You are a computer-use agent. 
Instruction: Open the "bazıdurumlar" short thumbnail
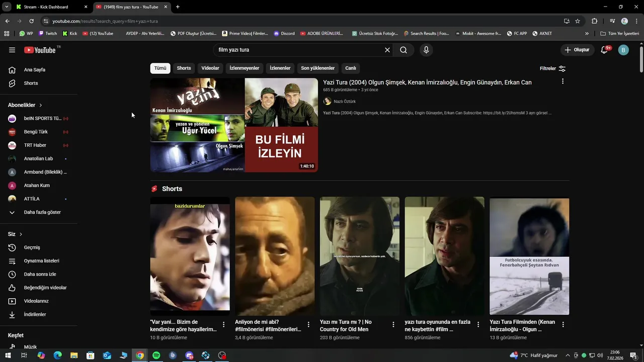pos(190,256)
